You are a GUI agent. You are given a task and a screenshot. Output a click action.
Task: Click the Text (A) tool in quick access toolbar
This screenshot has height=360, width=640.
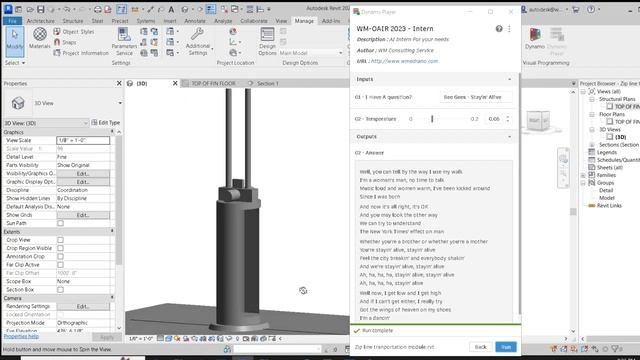pyautogui.click(x=171, y=9)
